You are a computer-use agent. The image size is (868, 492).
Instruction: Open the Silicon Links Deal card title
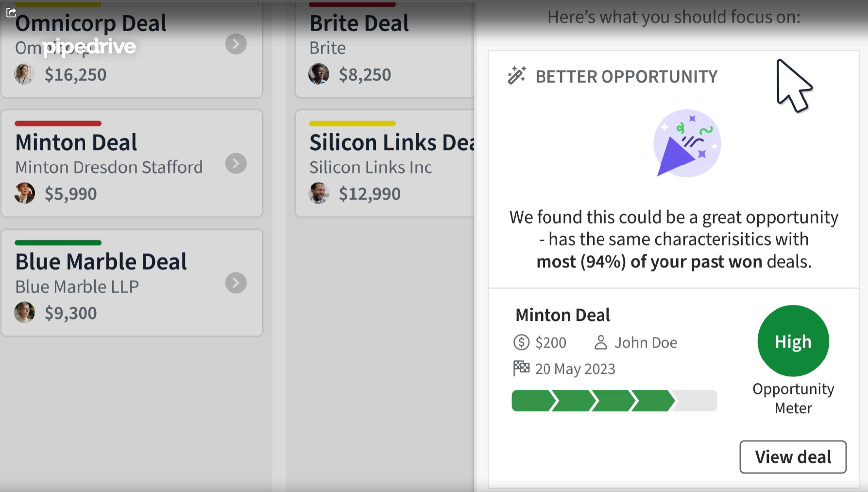click(391, 142)
